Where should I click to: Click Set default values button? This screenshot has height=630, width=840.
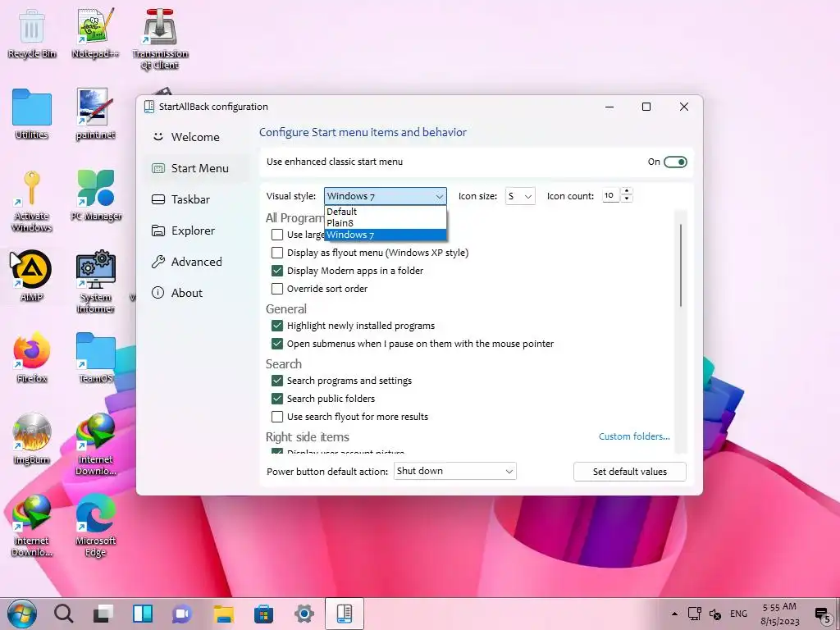click(629, 472)
